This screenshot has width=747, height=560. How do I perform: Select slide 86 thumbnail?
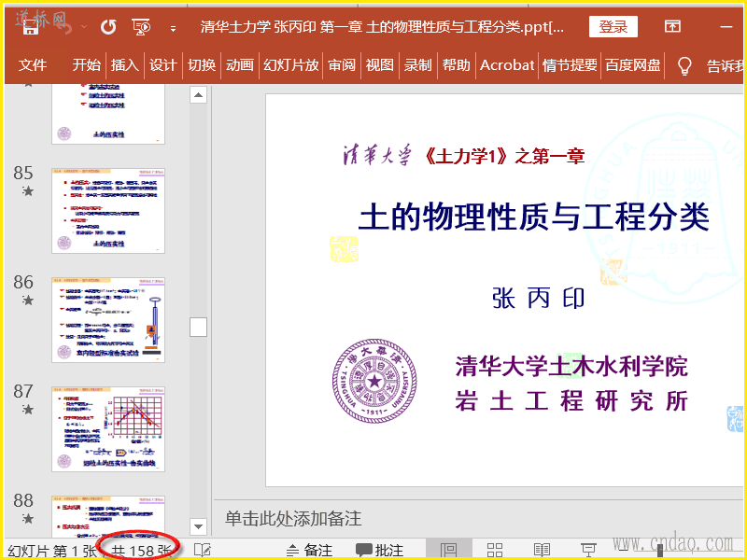pyautogui.click(x=108, y=320)
